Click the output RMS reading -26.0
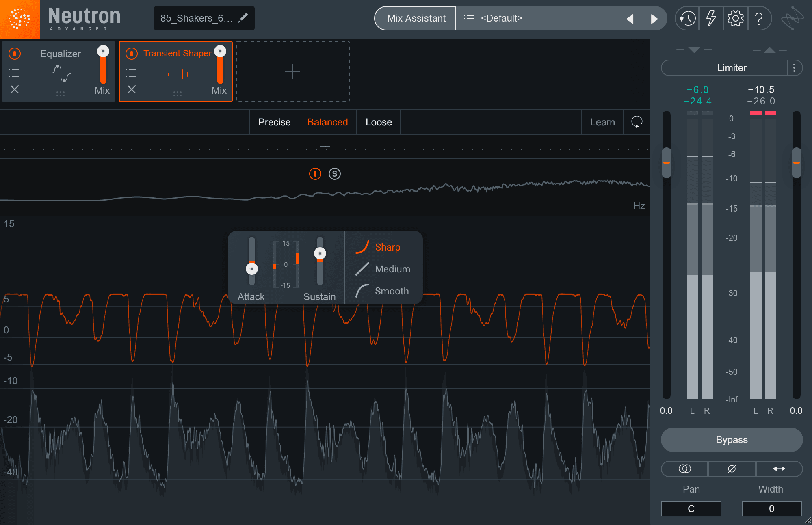812x525 pixels. tap(761, 101)
